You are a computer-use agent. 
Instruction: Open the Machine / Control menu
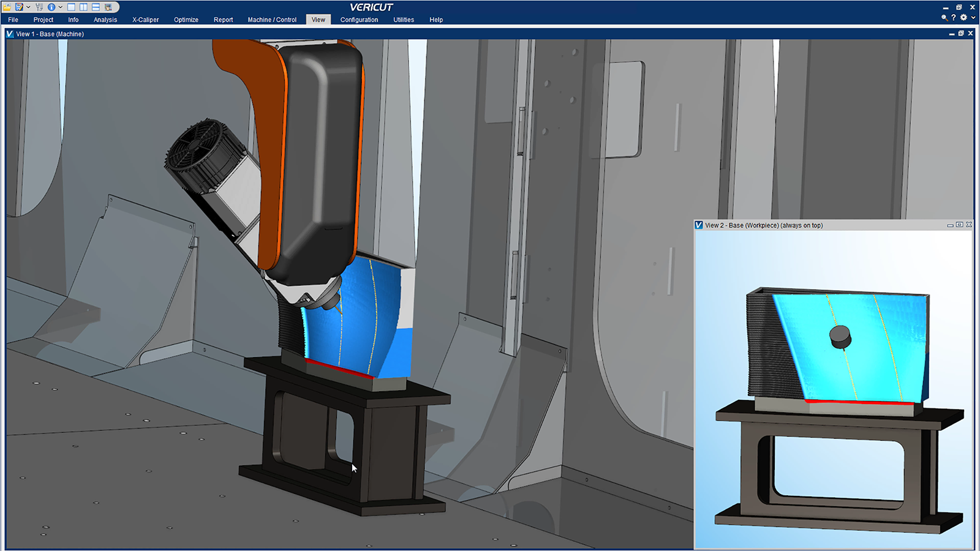click(272, 20)
